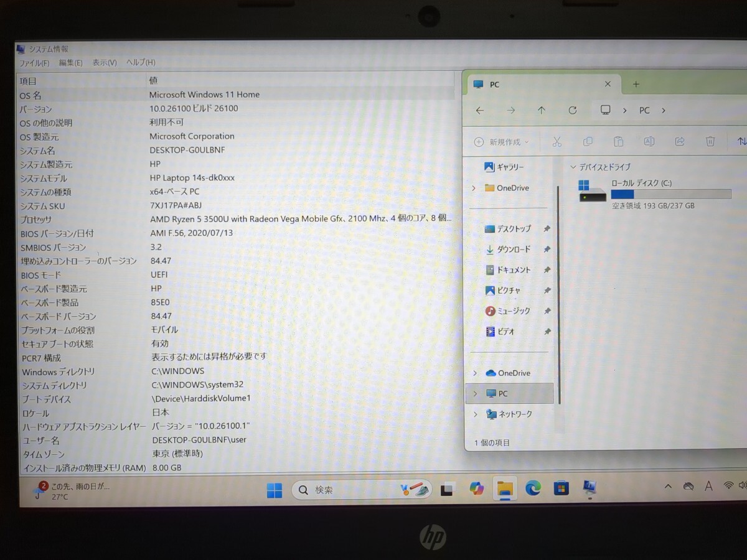Open ビデオ in quick access
Image resolution: width=747 pixels, height=560 pixels.
(500, 332)
